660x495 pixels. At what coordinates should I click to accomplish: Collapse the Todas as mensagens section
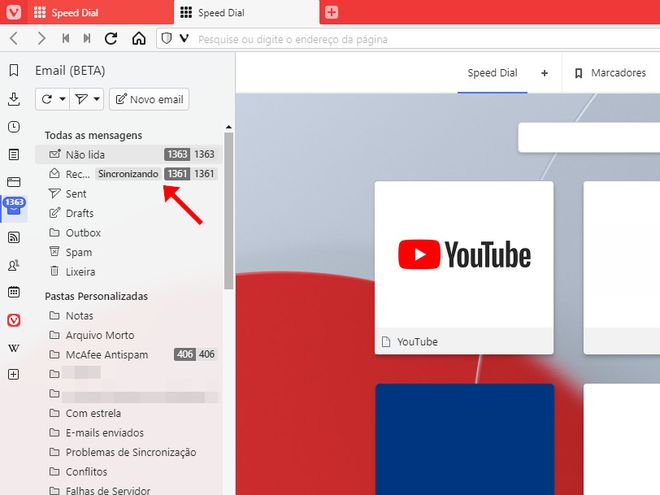click(x=93, y=135)
